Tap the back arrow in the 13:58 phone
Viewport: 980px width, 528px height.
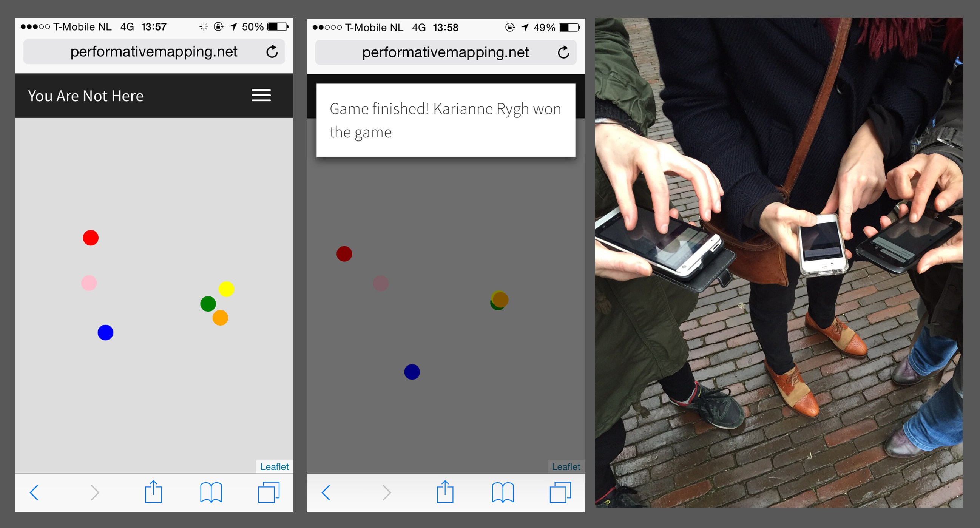click(x=326, y=492)
